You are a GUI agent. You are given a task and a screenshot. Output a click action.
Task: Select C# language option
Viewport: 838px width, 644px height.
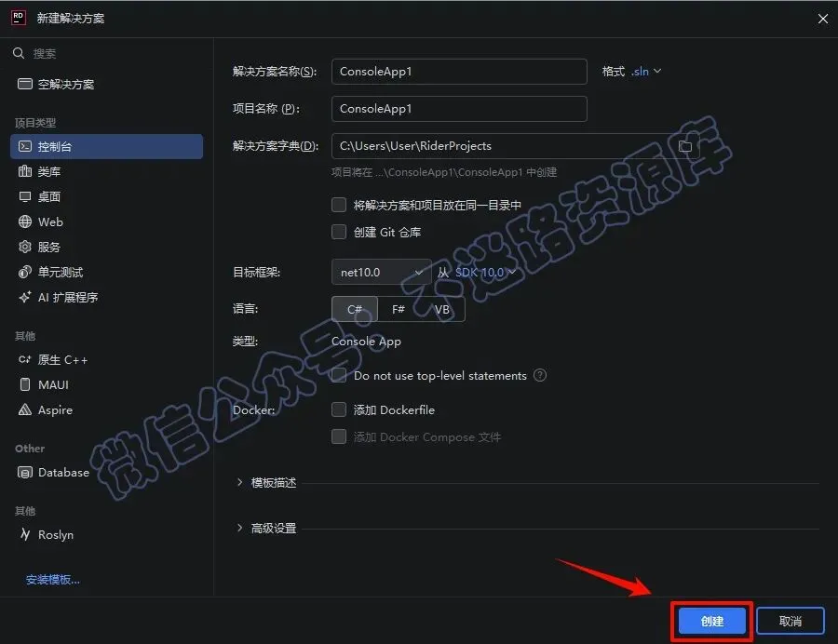(x=355, y=309)
